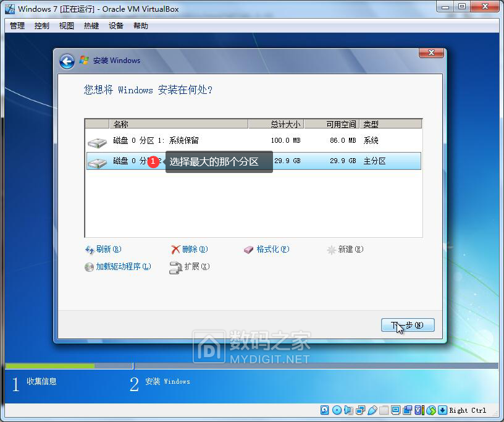
Task: Select the 主分区 partition row
Action: click(254, 161)
